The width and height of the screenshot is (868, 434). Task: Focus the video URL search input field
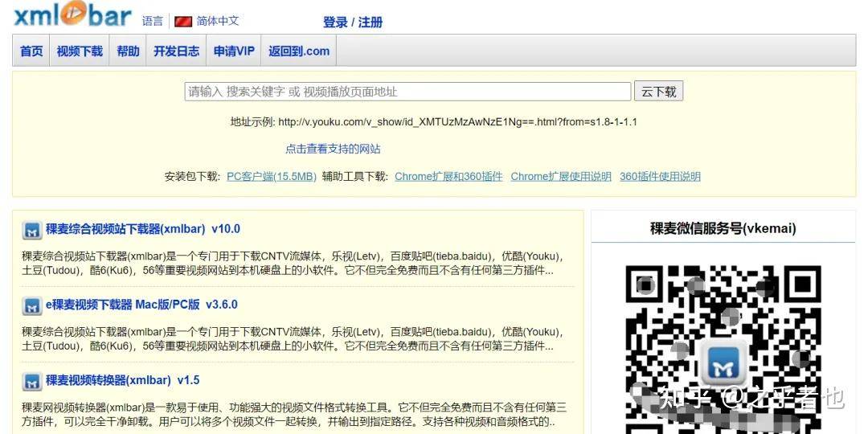pos(408,92)
